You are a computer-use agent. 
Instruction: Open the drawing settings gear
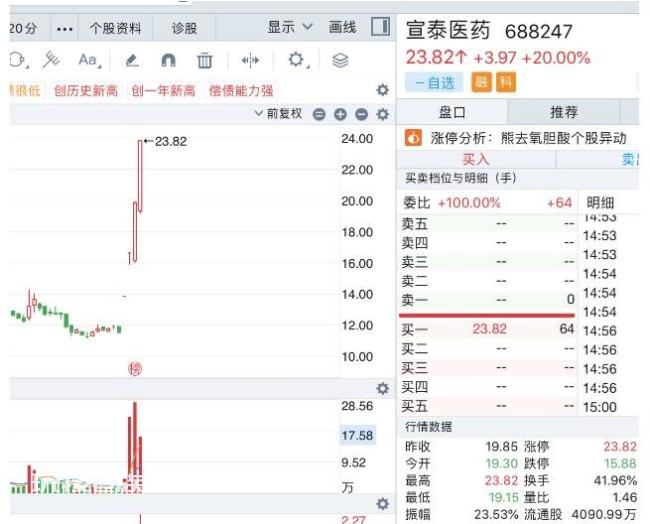click(x=297, y=60)
